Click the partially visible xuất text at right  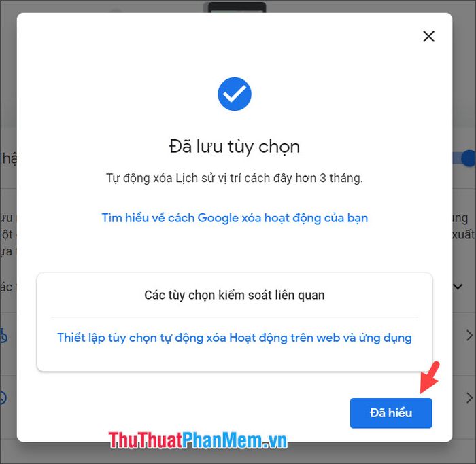[x=463, y=234]
